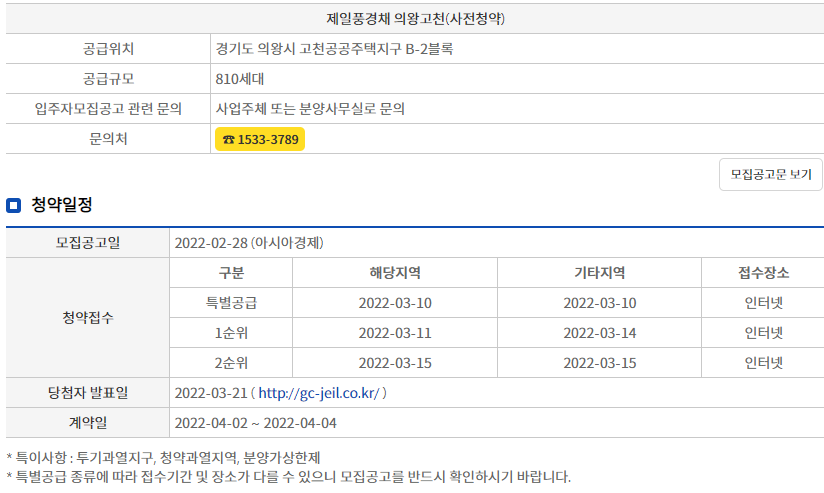Select 기타지역 date for 특별공급 row
This screenshot has height=493, width=824.
click(600, 303)
